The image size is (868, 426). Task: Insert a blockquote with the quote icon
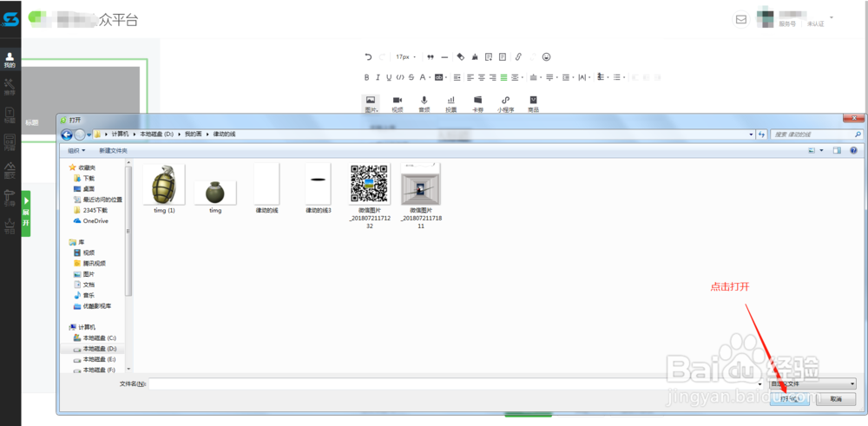tap(431, 57)
